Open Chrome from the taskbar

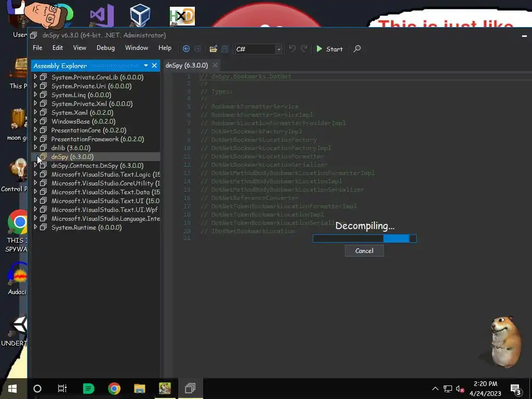(114, 389)
